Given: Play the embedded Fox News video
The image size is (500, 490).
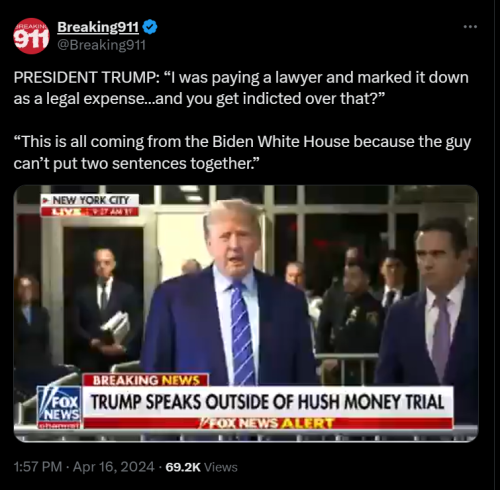Looking at the screenshot, I should pos(246,313).
